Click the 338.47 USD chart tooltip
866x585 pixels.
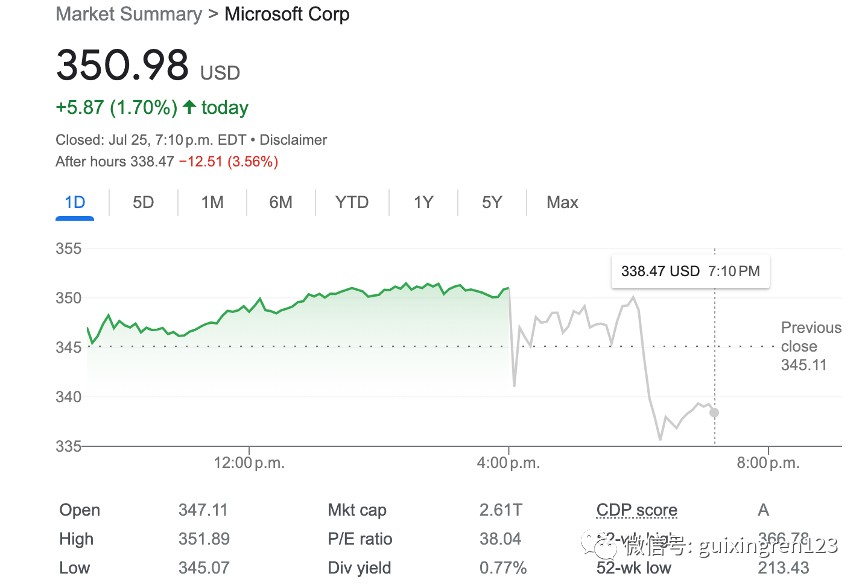690,271
